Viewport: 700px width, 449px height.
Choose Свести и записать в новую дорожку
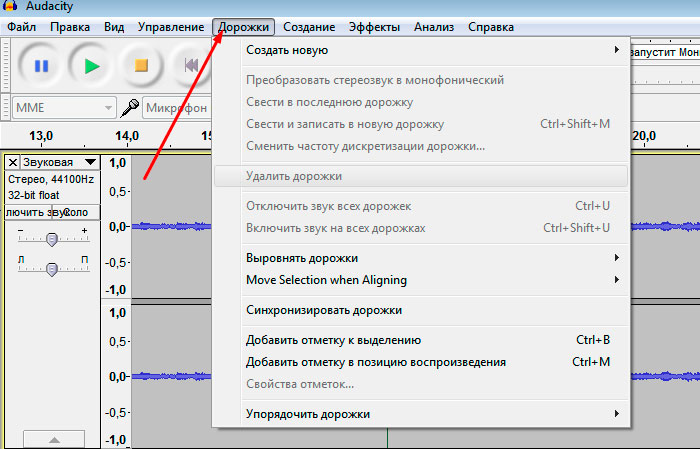point(421,124)
